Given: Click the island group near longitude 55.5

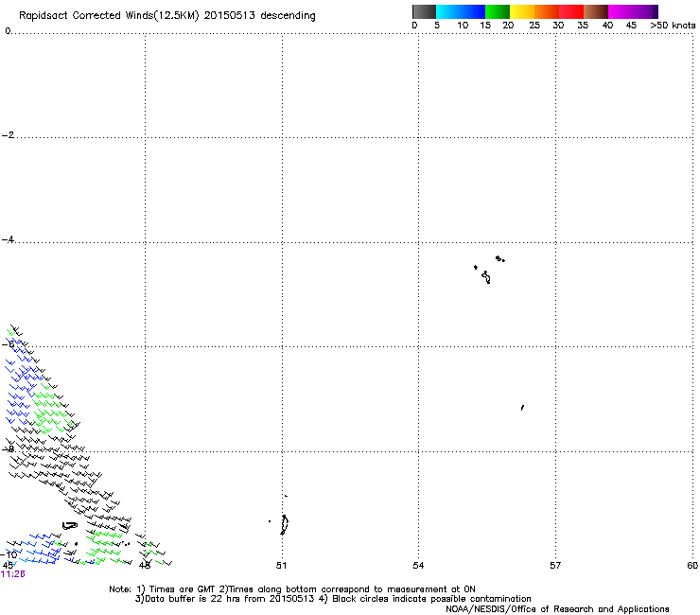Looking at the screenshot, I should tap(489, 270).
